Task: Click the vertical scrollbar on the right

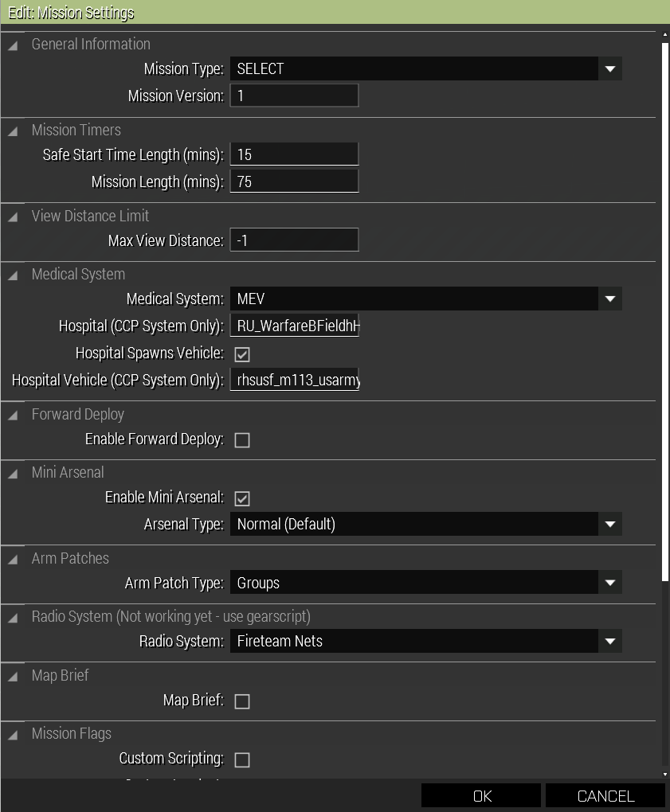Action: [x=665, y=318]
